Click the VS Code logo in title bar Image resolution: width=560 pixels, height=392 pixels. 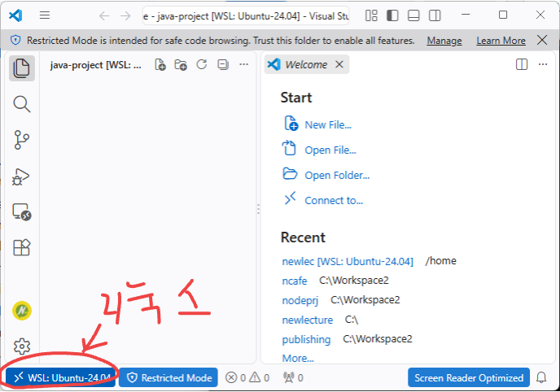(x=15, y=15)
